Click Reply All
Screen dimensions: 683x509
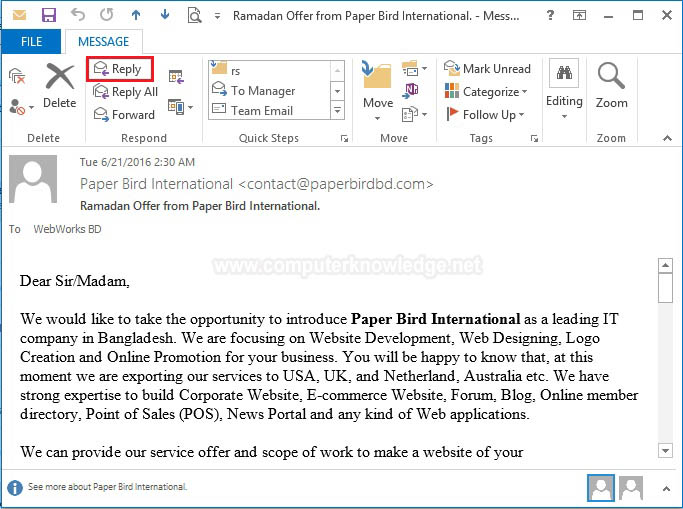(125, 92)
